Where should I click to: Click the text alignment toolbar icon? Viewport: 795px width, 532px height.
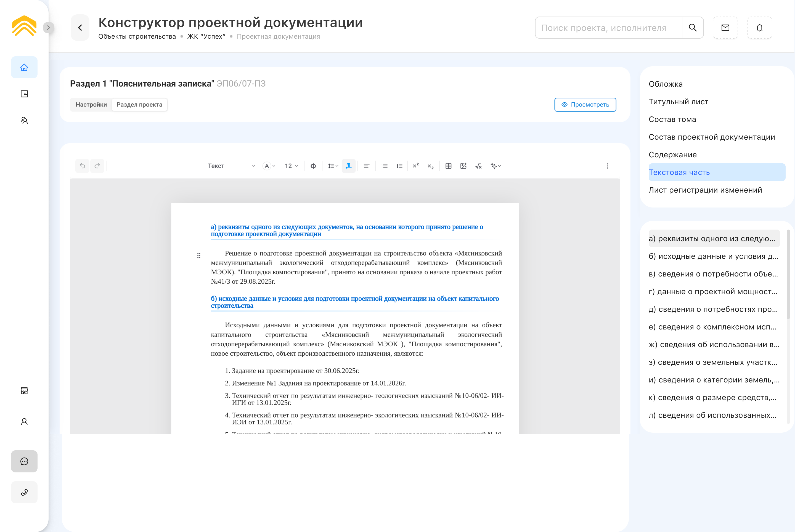[366, 166]
